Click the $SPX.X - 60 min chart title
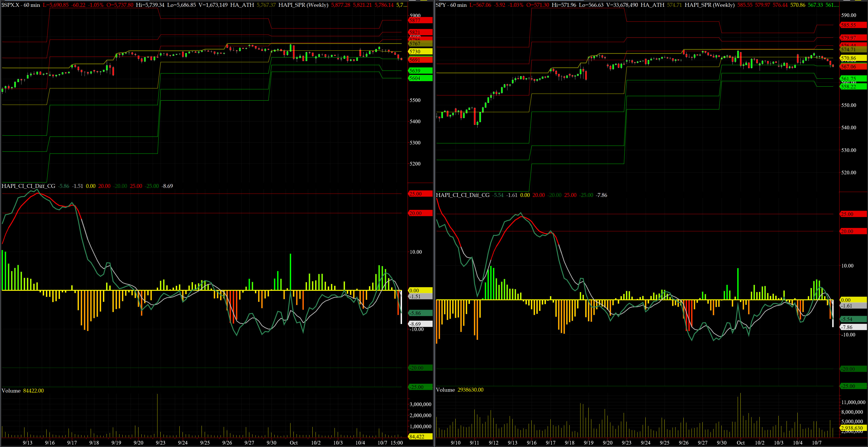Screen dimensions: 868x447 (21, 5)
